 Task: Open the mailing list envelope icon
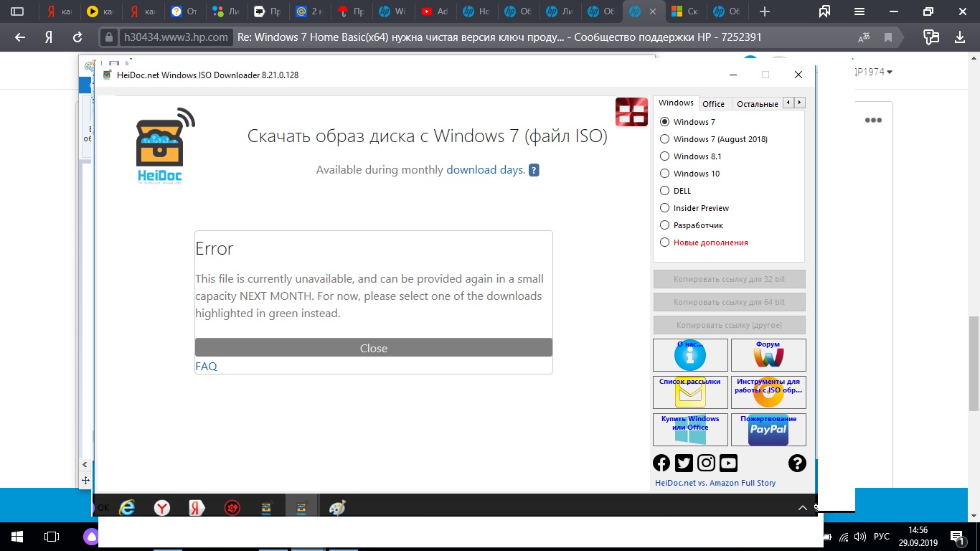[690, 392]
